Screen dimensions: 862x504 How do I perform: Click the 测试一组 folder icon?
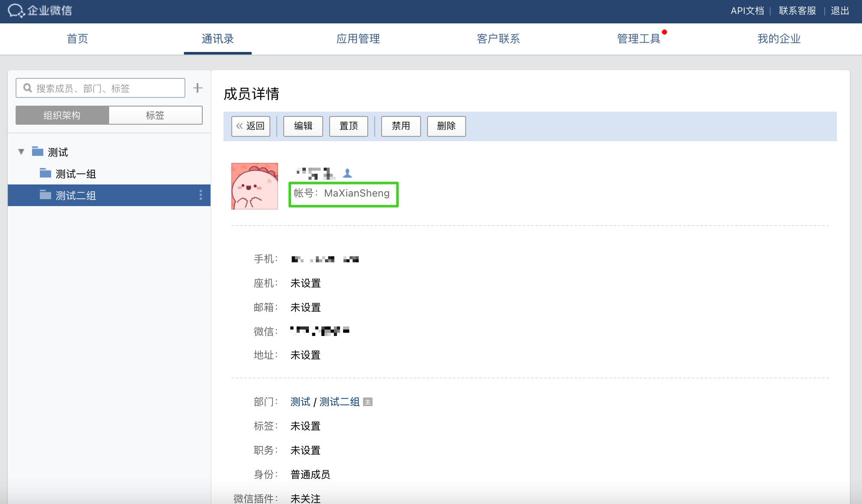[45, 173]
